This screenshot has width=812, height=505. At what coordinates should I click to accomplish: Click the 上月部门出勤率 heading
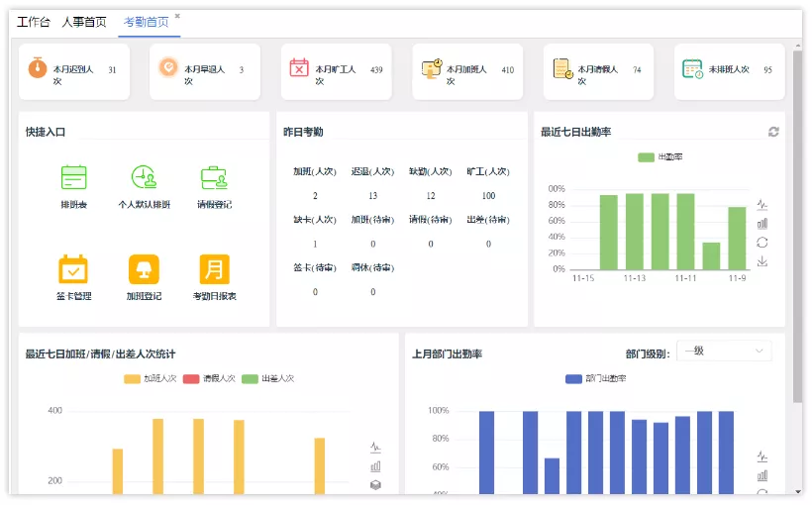[x=447, y=354]
